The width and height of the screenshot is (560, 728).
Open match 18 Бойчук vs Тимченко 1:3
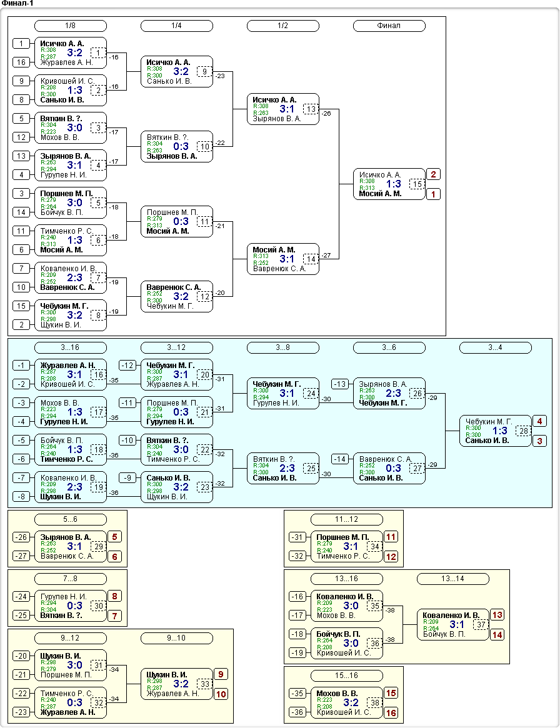click(71, 450)
